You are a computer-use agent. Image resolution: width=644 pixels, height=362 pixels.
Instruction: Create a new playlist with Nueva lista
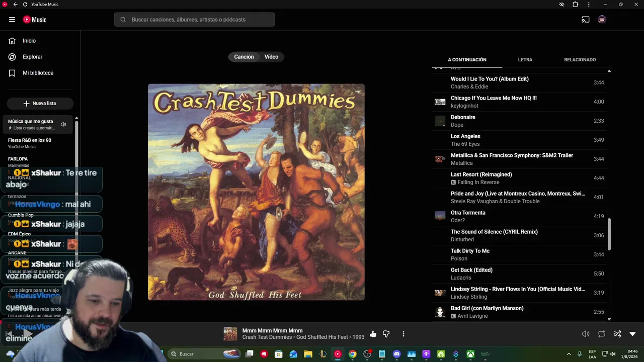point(40,103)
